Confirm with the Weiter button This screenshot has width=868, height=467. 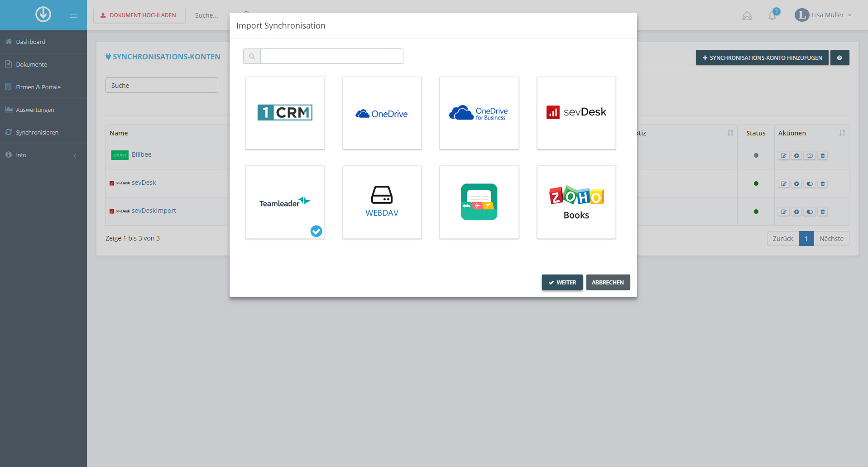click(x=562, y=282)
